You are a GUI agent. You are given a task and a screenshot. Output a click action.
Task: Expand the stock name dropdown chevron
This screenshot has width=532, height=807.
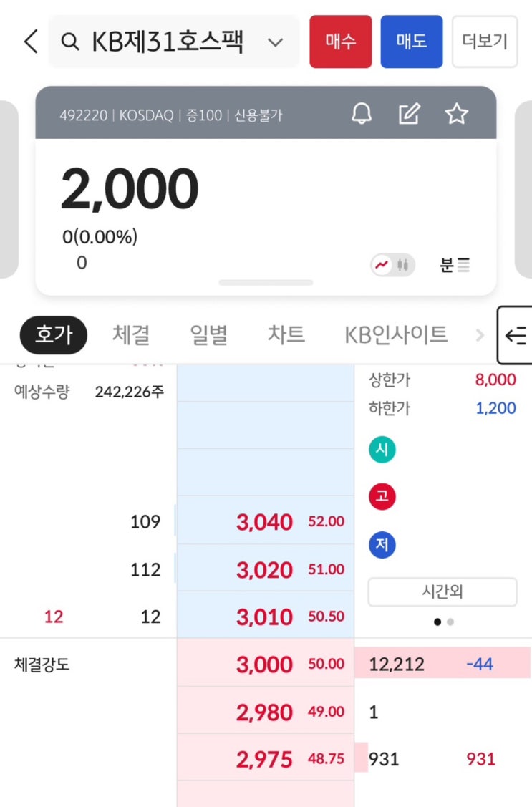275,42
